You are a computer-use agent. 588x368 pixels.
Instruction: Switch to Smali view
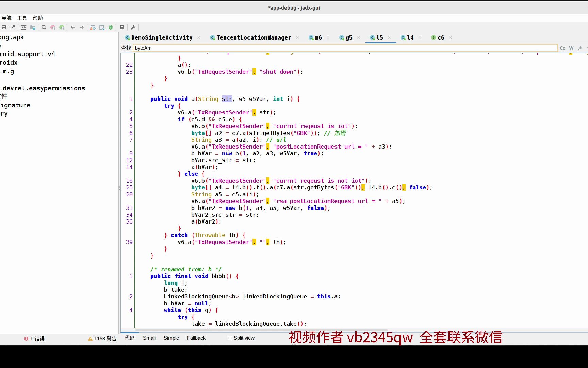point(149,338)
